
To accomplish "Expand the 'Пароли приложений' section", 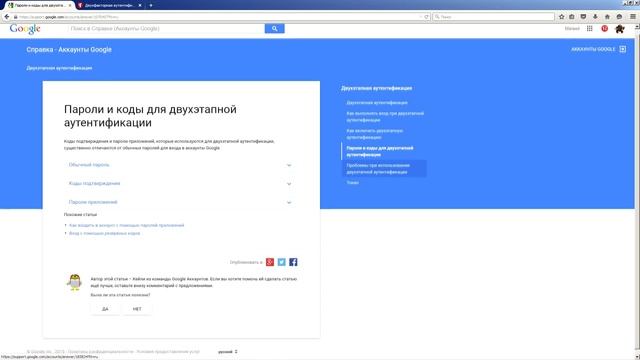I will pyautogui.click(x=180, y=202).
